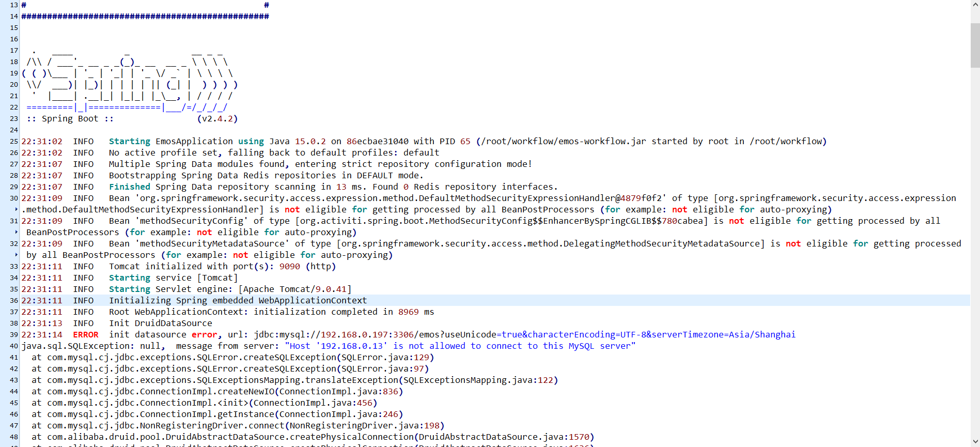
Task: Click 'ConnectionImpl.java:836' stack trace entry
Action: pyautogui.click(x=339, y=392)
